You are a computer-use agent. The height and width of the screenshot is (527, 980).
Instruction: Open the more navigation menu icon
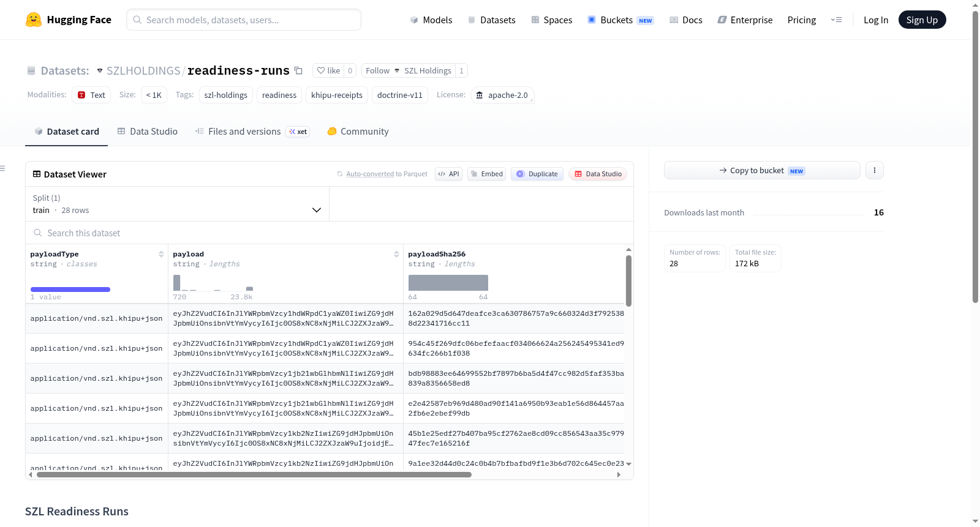836,20
